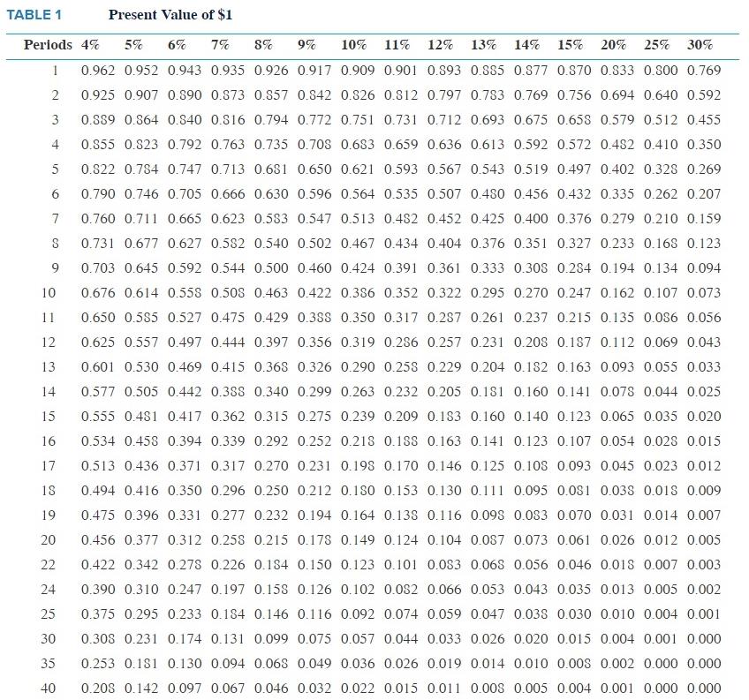
Task: Click cell 0.455 in period 3 row
Action: pos(704,120)
